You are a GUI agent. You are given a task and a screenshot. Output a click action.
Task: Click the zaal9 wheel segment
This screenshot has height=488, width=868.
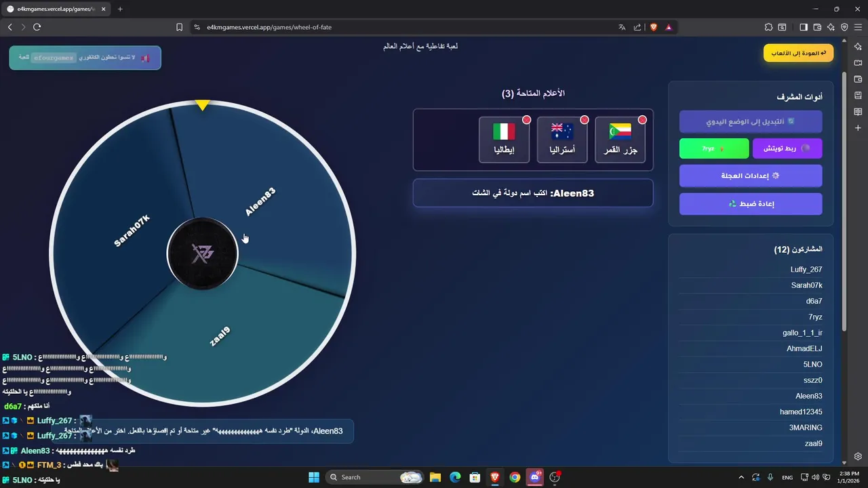click(220, 336)
